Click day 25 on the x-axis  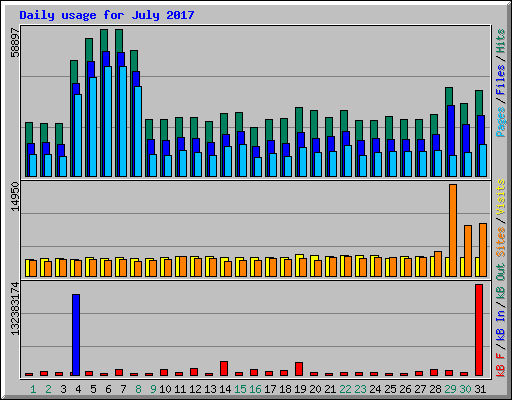[390, 389]
